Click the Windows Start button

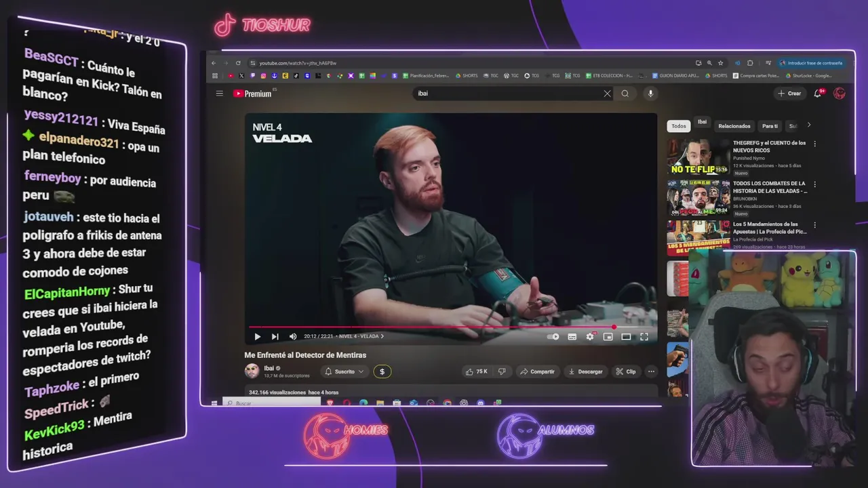214,403
